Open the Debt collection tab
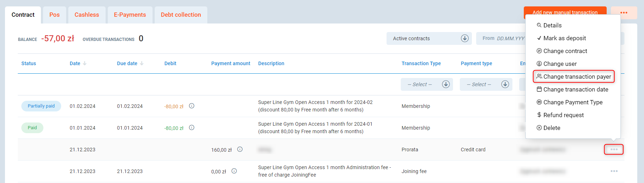Screen dimensions: 644x183 (x=181, y=15)
